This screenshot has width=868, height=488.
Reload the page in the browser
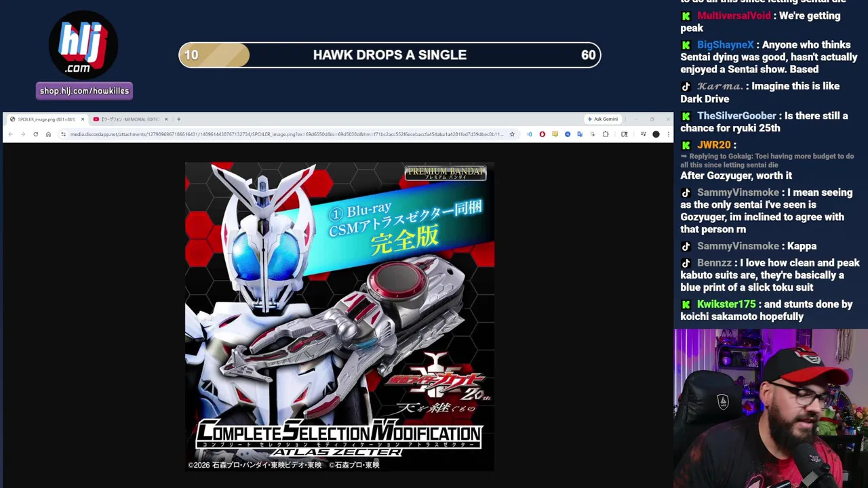click(x=35, y=134)
